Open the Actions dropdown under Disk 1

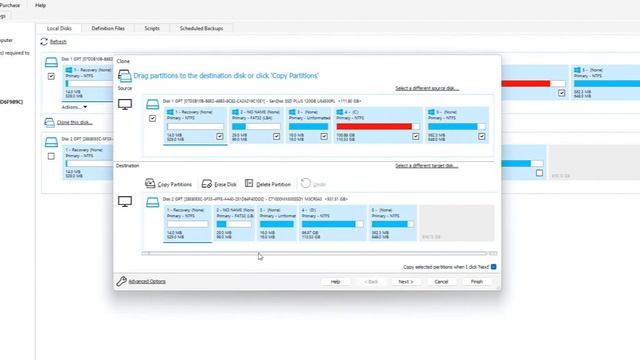[x=74, y=107]
